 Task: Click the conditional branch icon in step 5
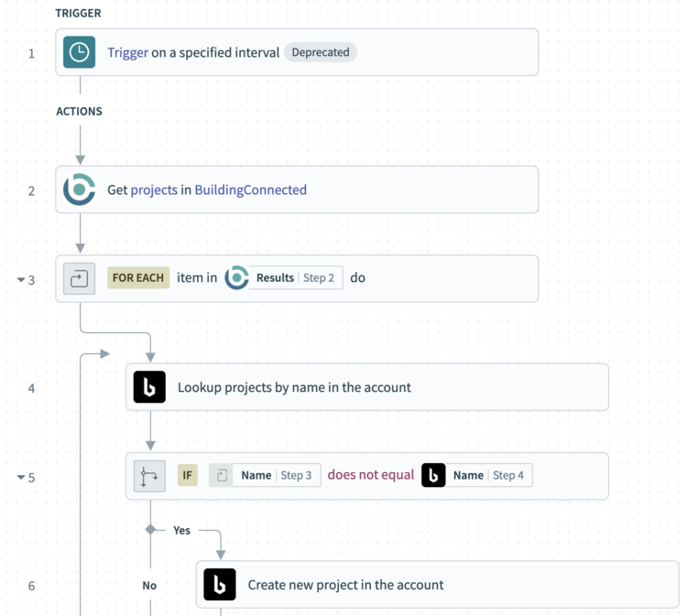[149, 476]
